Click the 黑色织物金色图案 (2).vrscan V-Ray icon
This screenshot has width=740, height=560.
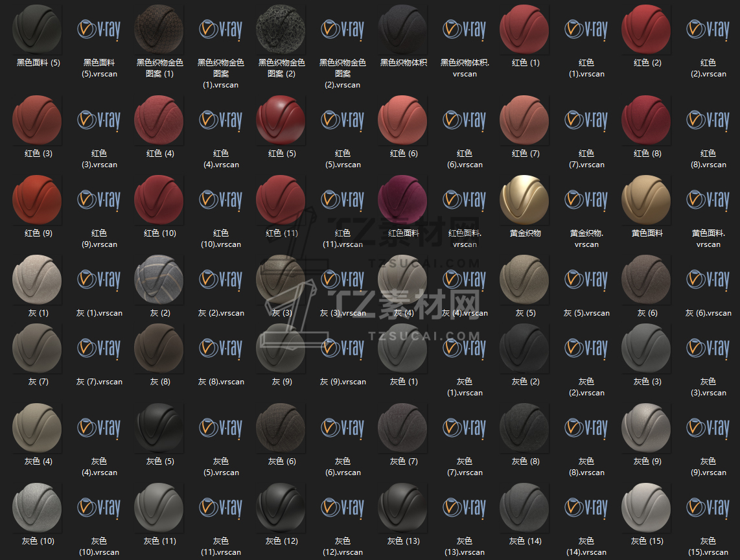pos(342,29)
